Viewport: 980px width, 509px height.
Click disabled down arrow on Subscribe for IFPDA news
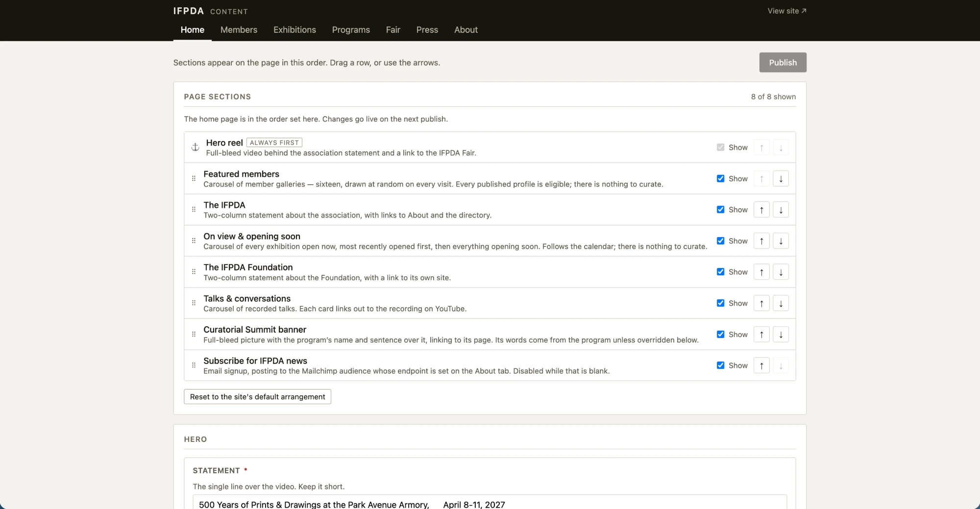(781, 365)
